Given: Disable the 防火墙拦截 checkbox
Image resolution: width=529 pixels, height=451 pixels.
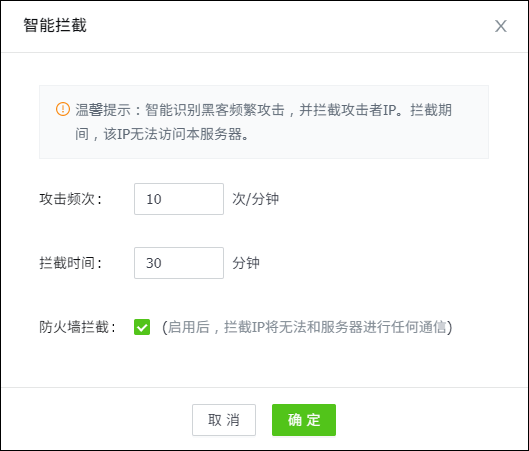Looking at the screenshot, I should (x=142, y=327).
